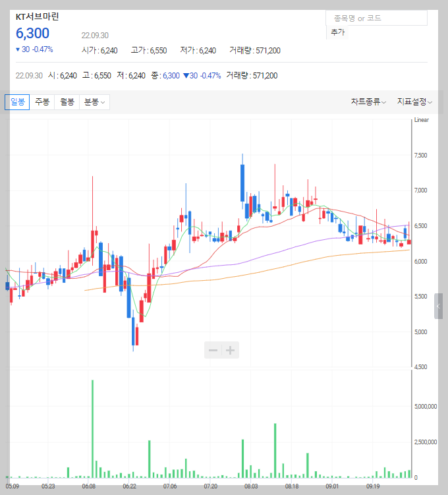The width and height of the screenshot is (448, 495).
Task: Click the 5,000 price axis label
Action: 420,332
